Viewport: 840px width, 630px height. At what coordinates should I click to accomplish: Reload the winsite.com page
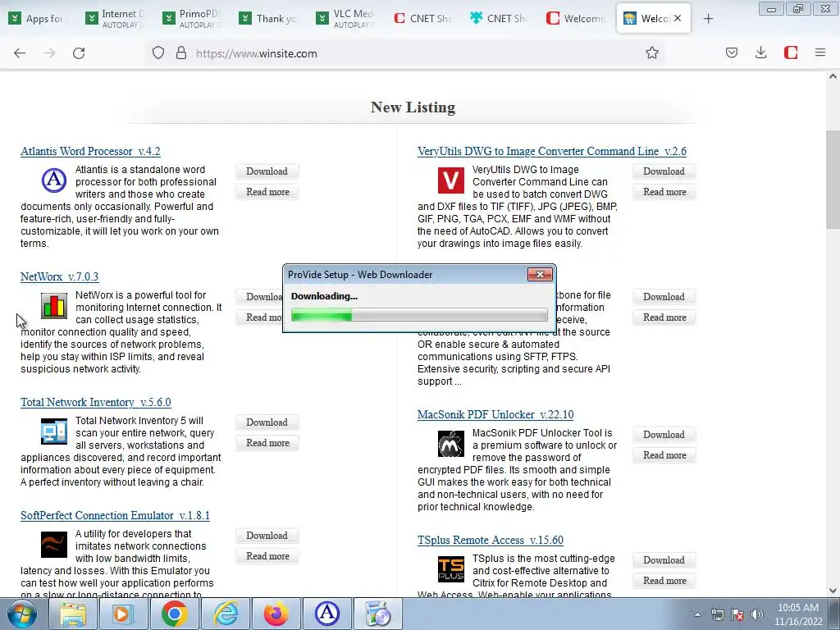point(79,53)
